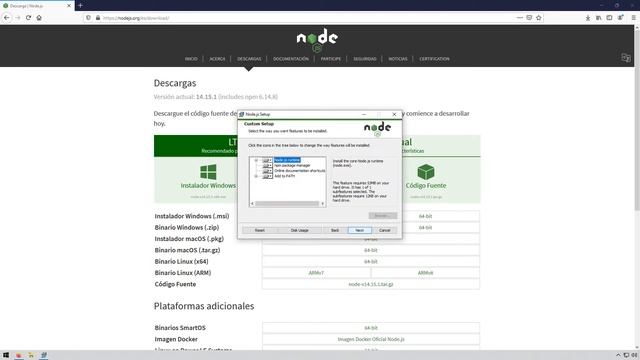The image size is (640, 360).
Task: Click Reset in the setup dialog
Action: (x=260, y=231)
